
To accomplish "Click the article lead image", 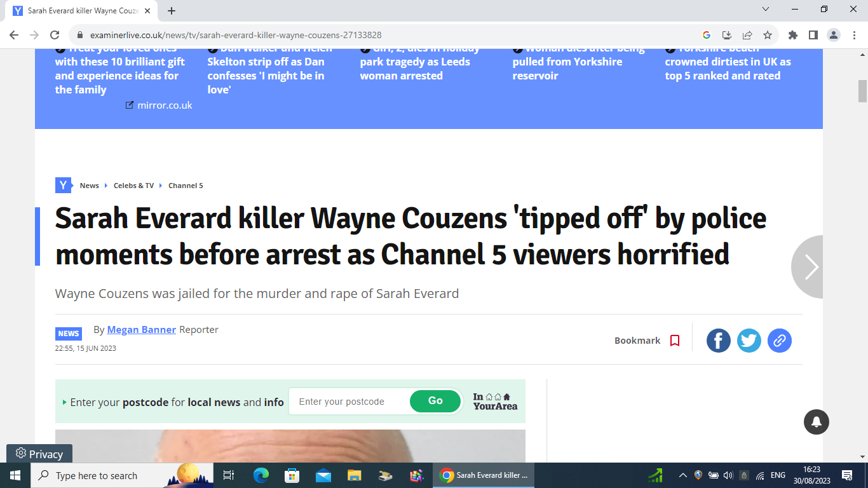I will pyautogui.click(x=290, y=446).
